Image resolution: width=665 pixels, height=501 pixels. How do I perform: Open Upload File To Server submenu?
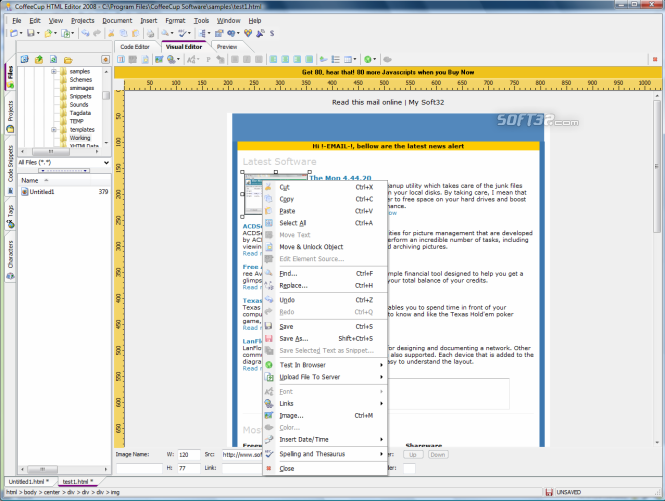[x=325, y=377]
